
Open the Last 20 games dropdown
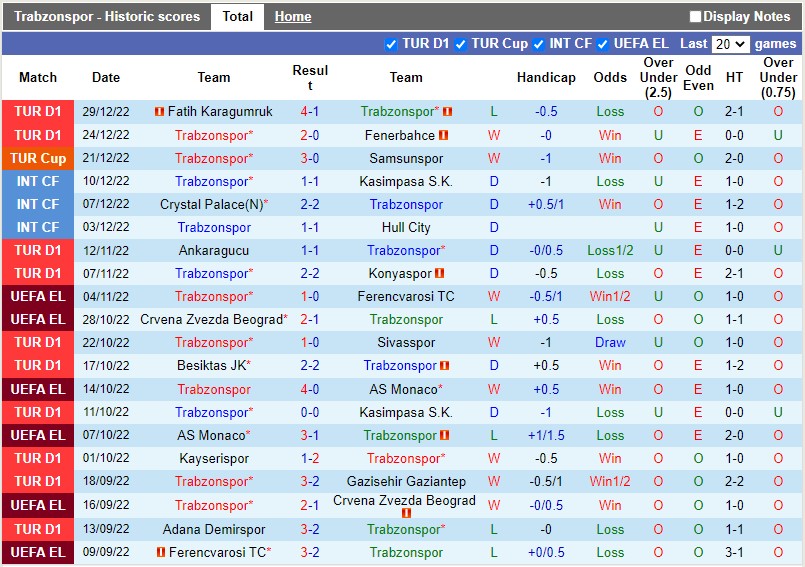point(730,44)
